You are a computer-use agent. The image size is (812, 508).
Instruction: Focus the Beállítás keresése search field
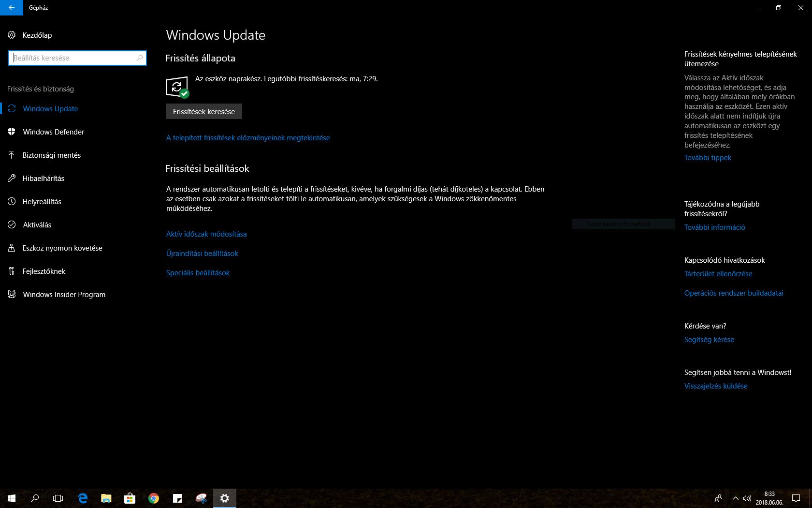[x=77, y=58]
